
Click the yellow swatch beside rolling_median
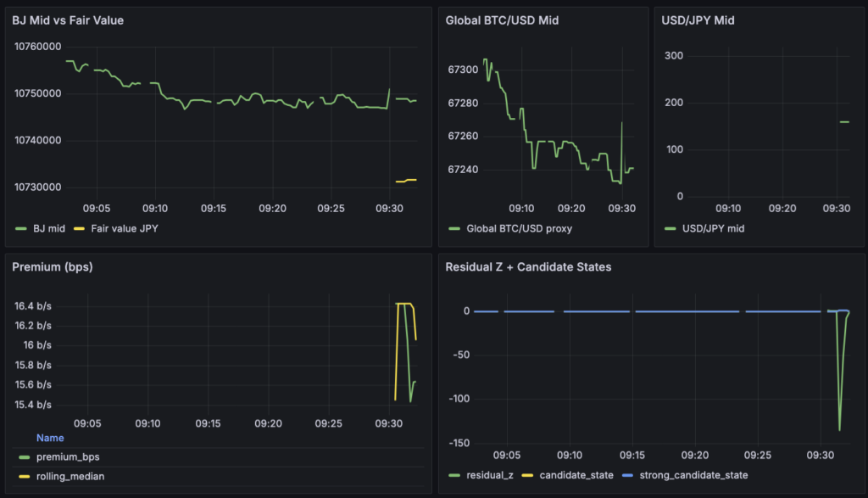click(24, 476)
